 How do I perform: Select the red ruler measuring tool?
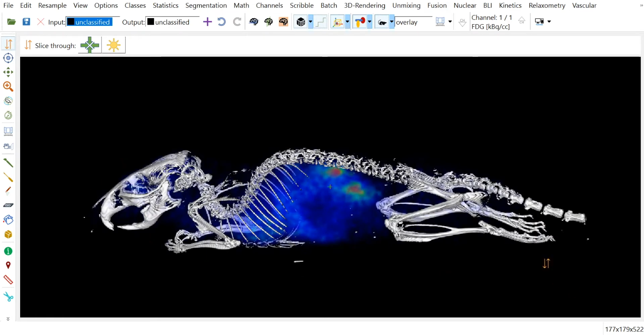[x=8, y=280]
